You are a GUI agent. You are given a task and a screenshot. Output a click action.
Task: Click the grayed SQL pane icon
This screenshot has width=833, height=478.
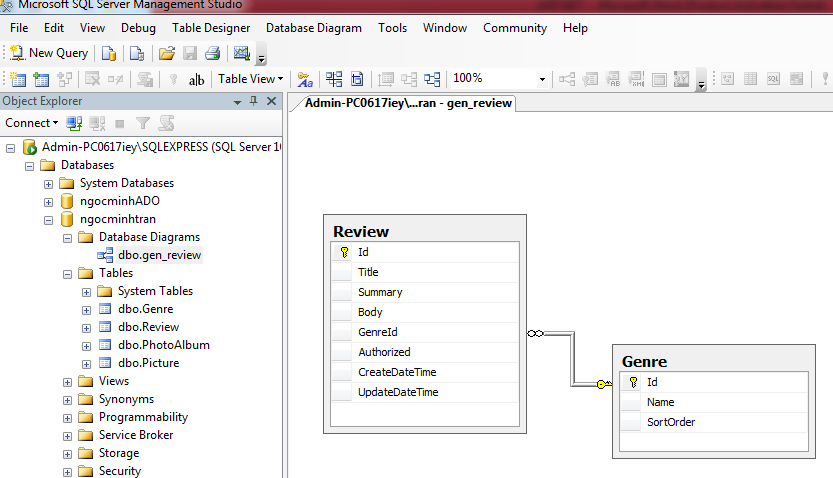point(773,79)
